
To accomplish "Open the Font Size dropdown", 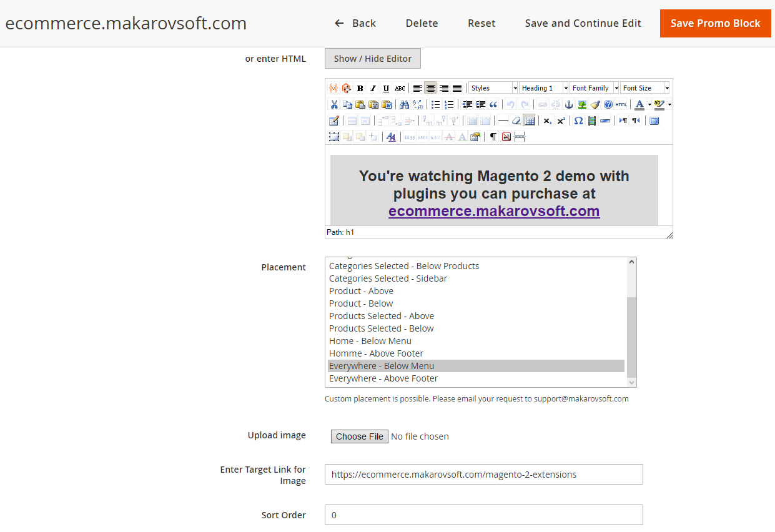I will tap(645, 88).
